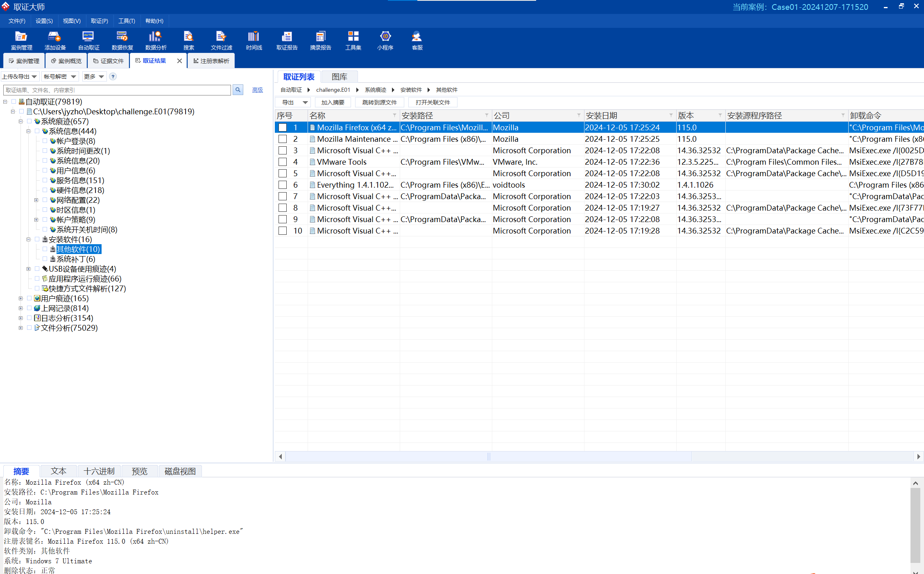
Task: Open the 取证(P) menu
Action: (100, 21)
